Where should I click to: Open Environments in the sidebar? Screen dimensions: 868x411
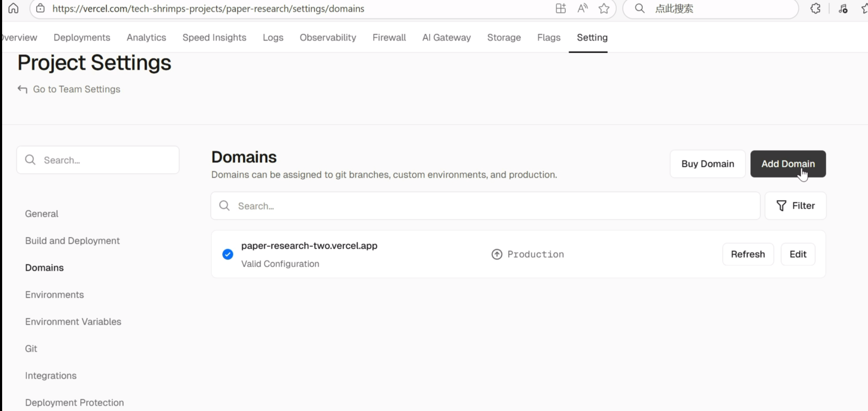[54, 294]
